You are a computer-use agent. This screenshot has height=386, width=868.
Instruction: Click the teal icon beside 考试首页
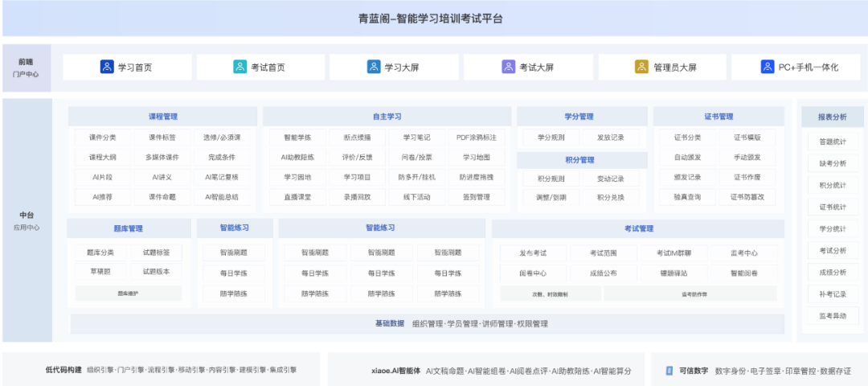point(240,67)
